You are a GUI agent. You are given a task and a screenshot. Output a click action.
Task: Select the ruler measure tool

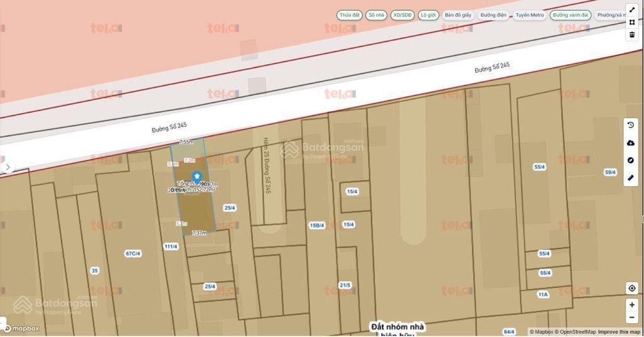(x=631, y=178)
